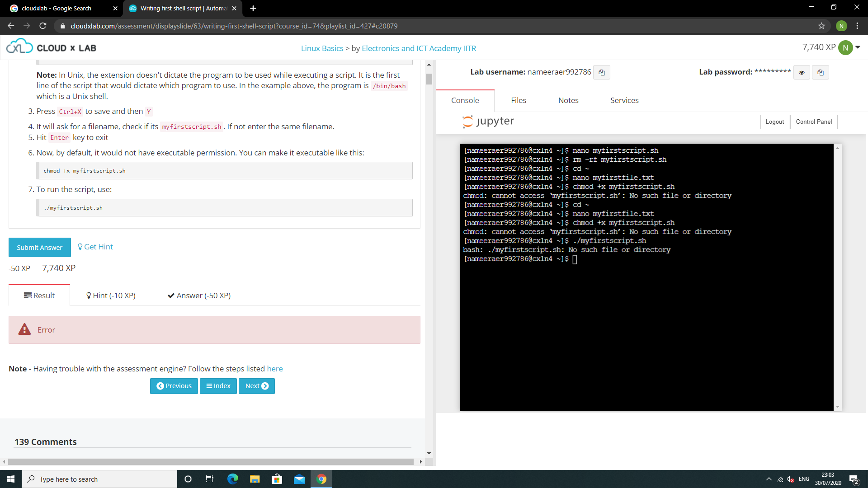Go to Next slide

point(256,386)
